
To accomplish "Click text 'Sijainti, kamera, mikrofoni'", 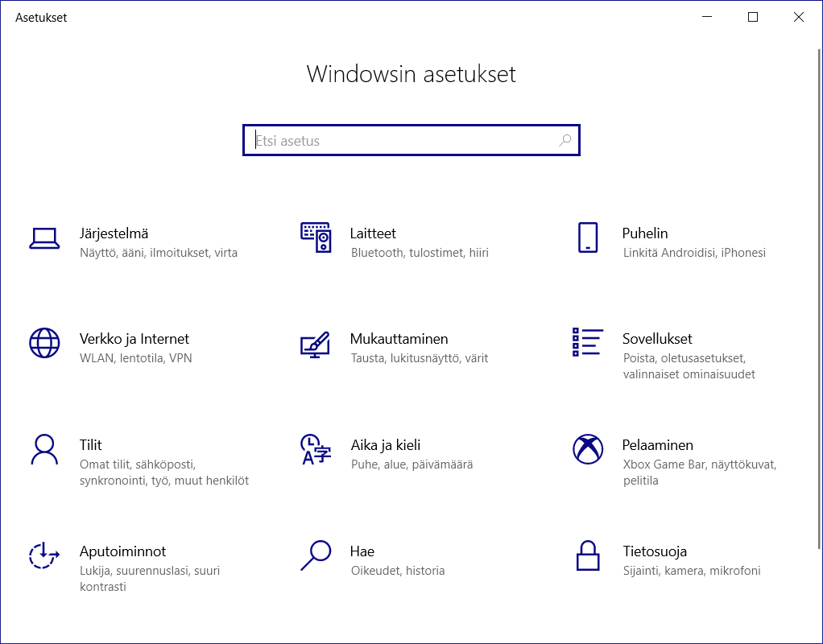I will 692,571.
